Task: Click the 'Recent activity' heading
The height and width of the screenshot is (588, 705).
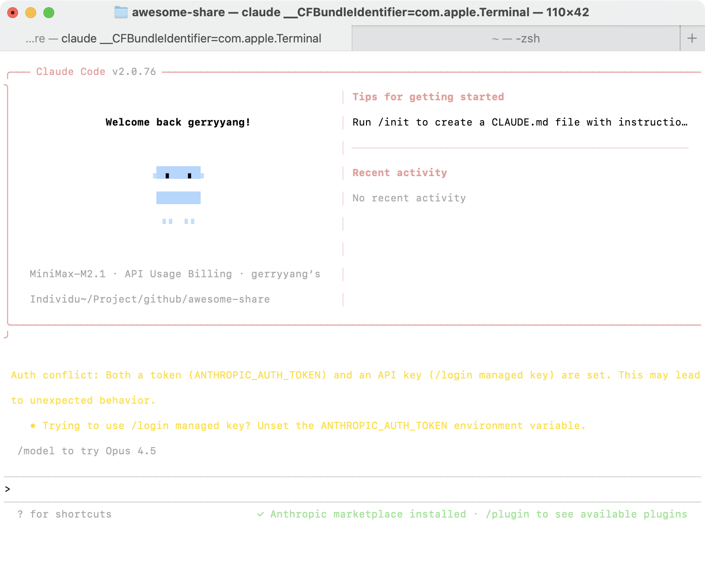Action: (x=399, y=173)
